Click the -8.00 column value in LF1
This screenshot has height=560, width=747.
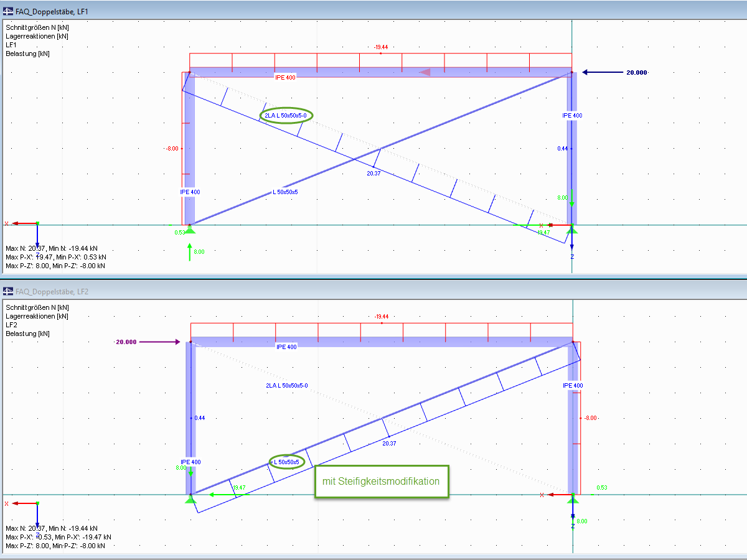coord(172,149)
